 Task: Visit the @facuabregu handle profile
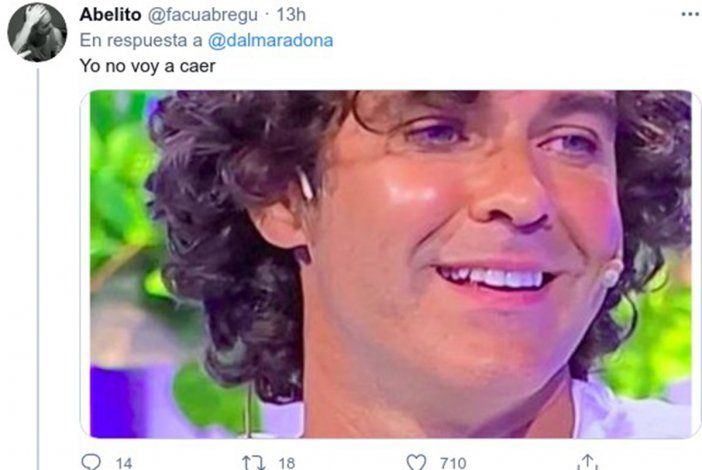click(203, 15)
